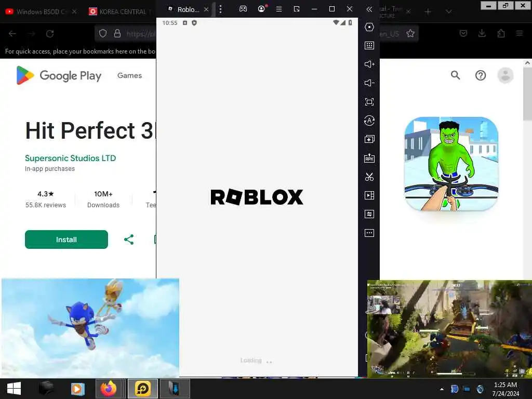Switch to the KOREA CENTRAL browser tab
Screen dimensions: 532x399
(119, 11)
